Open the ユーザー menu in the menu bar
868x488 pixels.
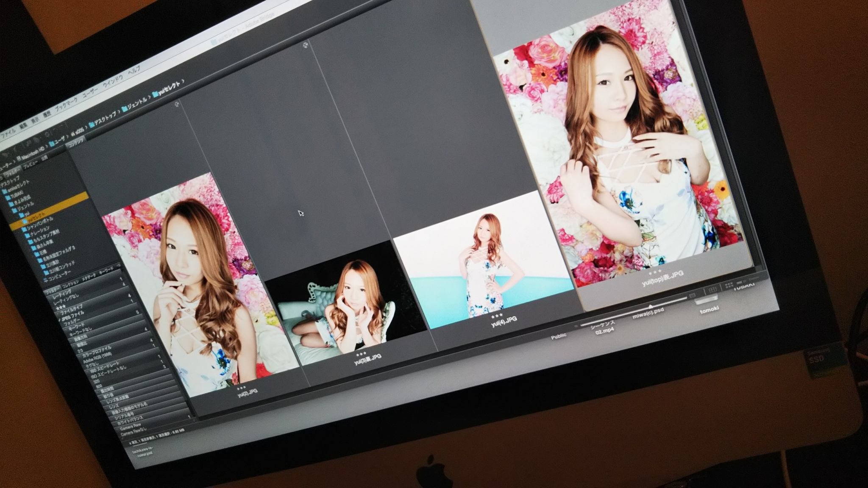tap(90, 92)
